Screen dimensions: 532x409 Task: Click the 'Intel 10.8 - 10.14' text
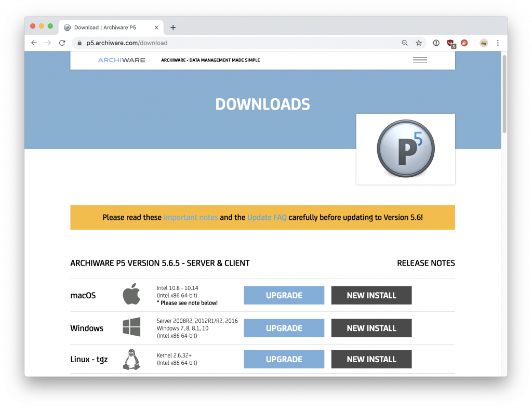pyautogui.click(x=178, y=288)
